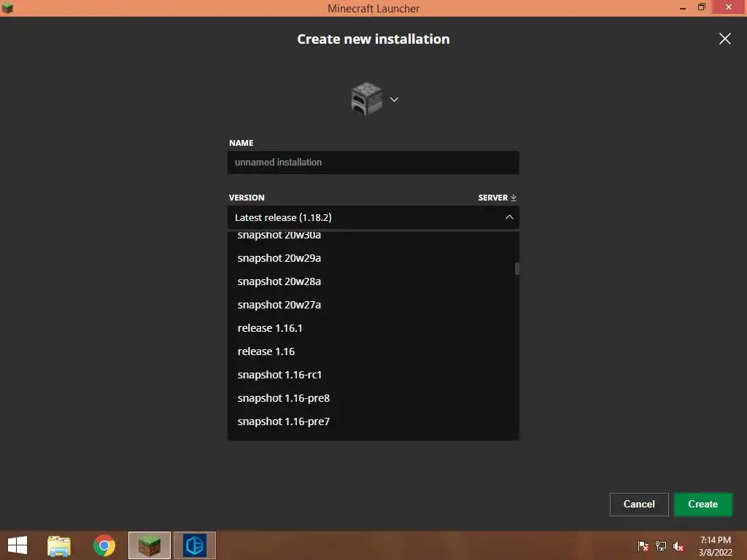Open the blue hexagon taskbar app

(x=194, y=545)
